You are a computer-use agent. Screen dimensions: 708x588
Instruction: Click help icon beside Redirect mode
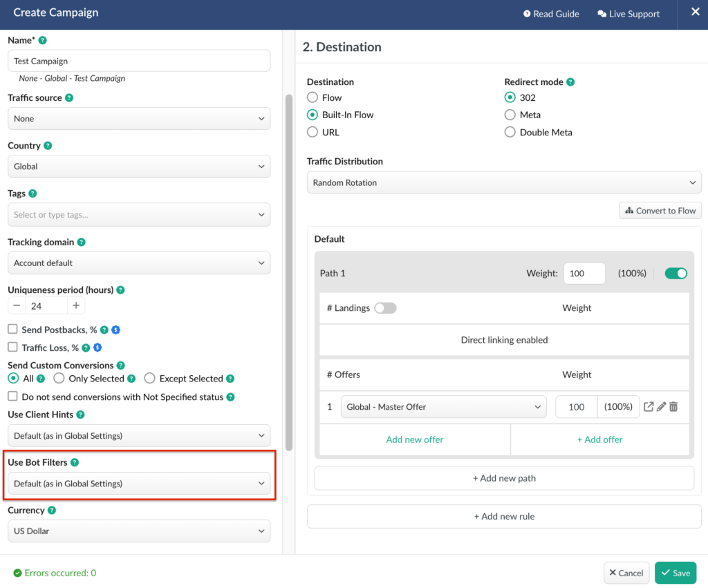[570, 82]
